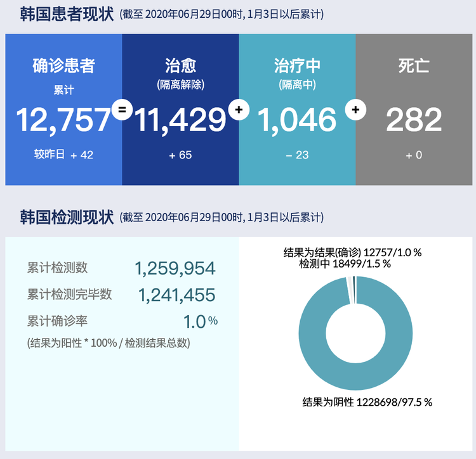This screenshot has height=459, width=476.
Task: Click the 较昨日 + 42 daily change
Action: pos(63,155)
